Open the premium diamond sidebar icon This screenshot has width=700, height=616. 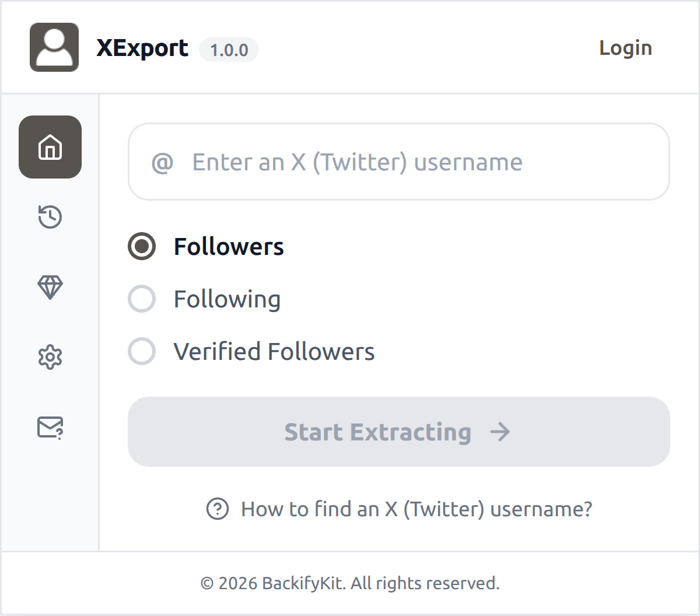click(x=50, y=287)
